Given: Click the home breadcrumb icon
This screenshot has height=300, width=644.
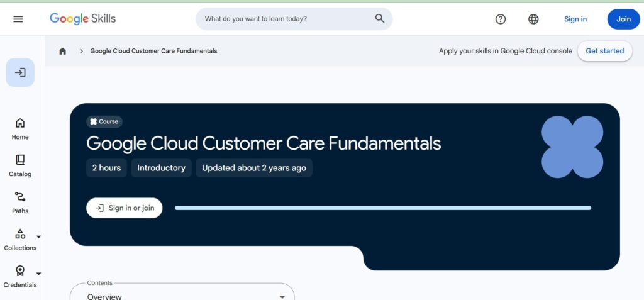Looking at the screenshot, I should point(62,51).
